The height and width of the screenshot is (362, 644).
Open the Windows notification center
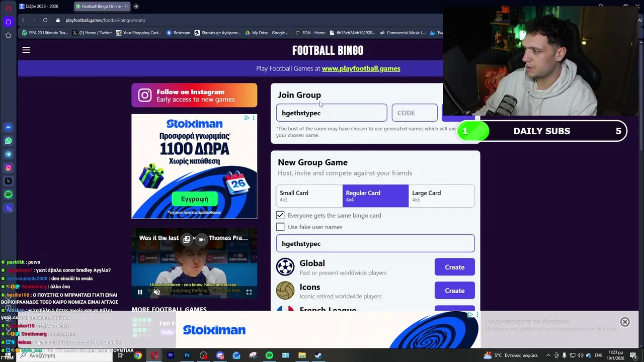coord(633,355)
